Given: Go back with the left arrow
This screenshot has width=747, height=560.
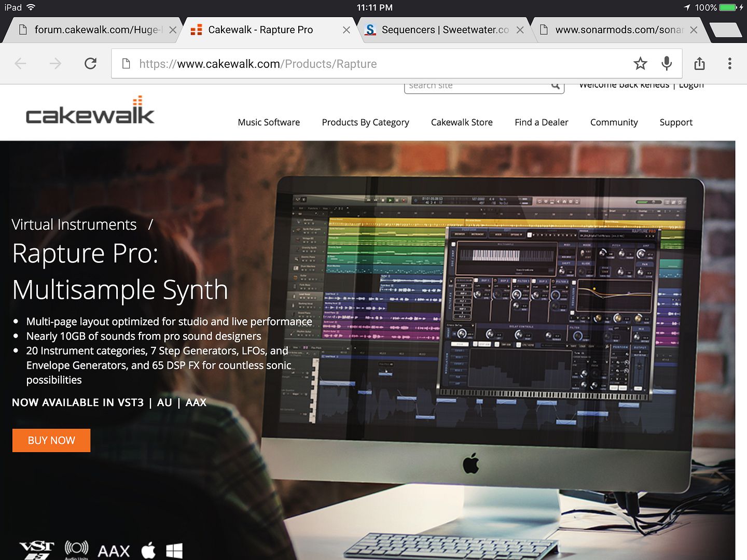Looking at the screenshot, I should 21,64.
